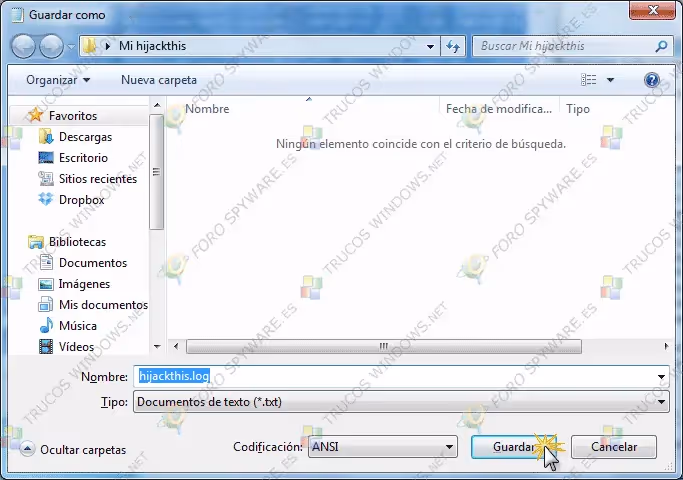Screen dimensions: 683x480
Task: Open Mis documentos in sidebar
Action: click(x=103, y=305)
